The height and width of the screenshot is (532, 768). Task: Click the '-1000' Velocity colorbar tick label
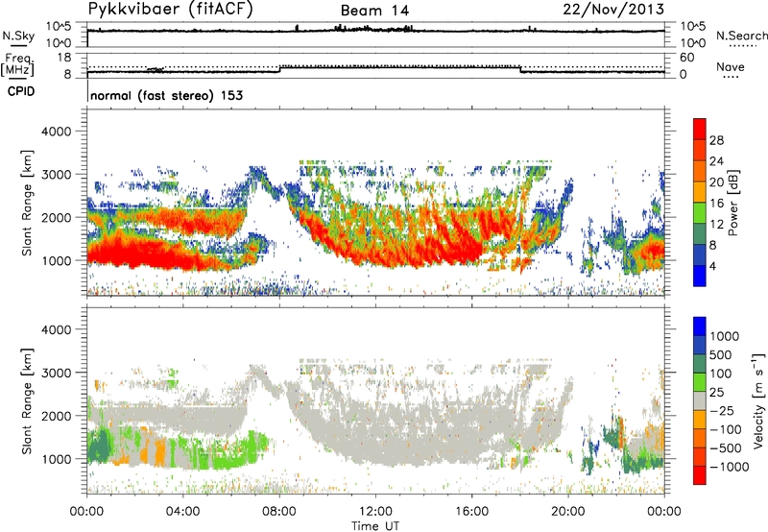tap(729, 467)
